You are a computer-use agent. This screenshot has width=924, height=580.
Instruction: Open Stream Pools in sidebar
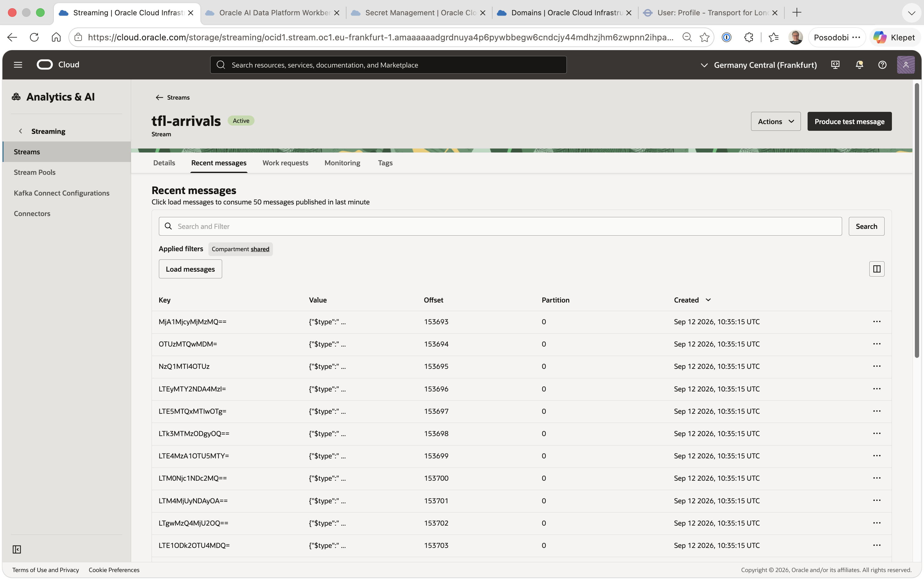pos(35,172)
